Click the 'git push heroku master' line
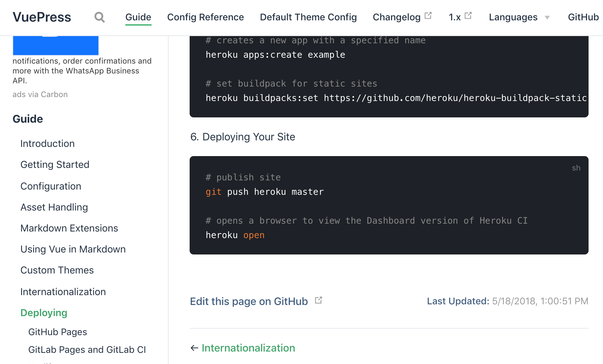The height and width of the screenshot is (364, 603). point(264,192)
